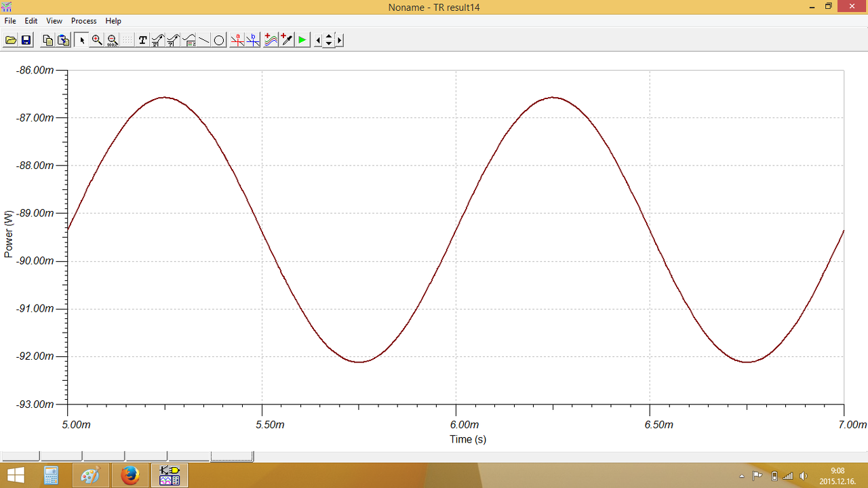Switch to Paint in the taskbar
This screenshot has width=868, height=488.
[x=90, y=476]
